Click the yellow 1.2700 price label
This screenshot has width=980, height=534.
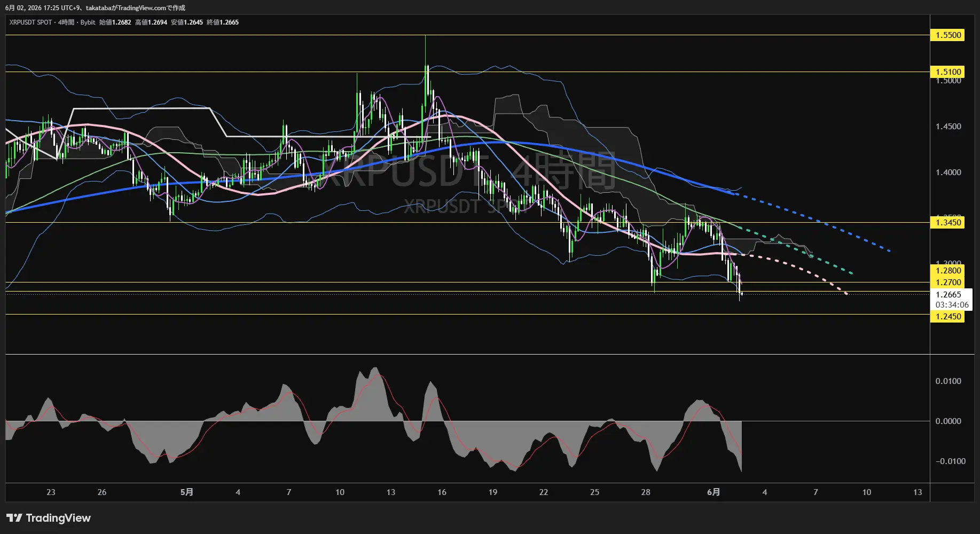[x=948, y=282]
